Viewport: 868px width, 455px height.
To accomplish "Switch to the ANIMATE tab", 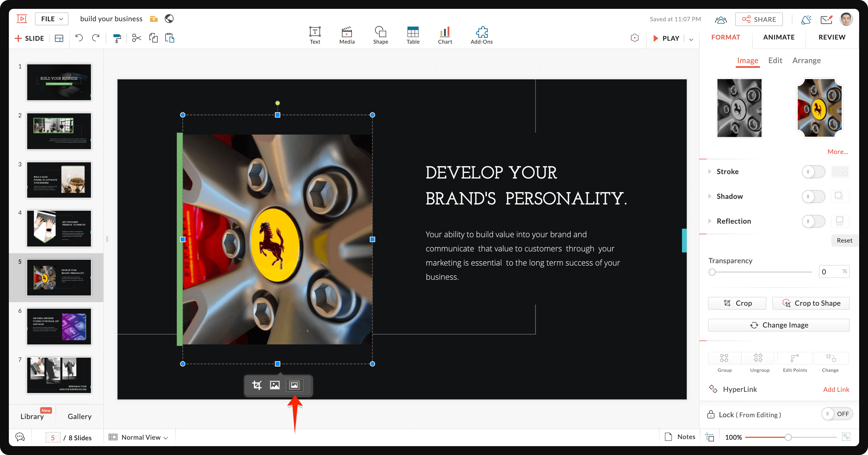I will [x=778, y=37].
